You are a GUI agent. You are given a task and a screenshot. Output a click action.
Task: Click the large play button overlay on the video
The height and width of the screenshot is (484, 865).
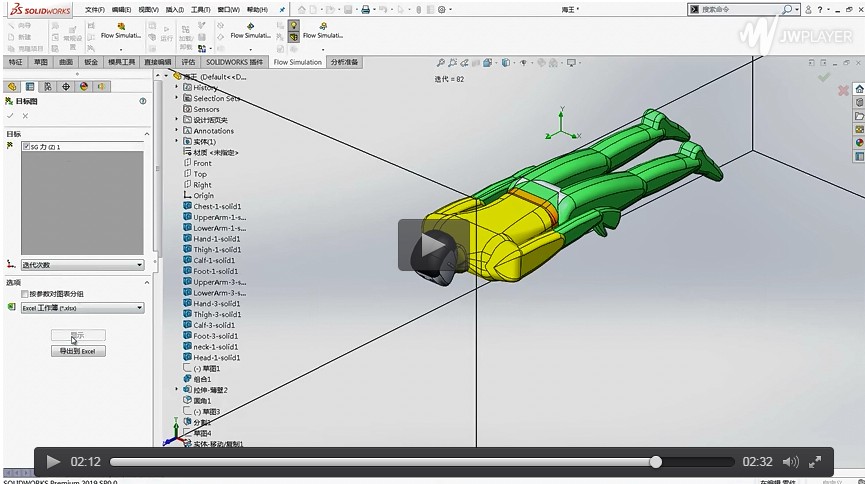(433, 245)
